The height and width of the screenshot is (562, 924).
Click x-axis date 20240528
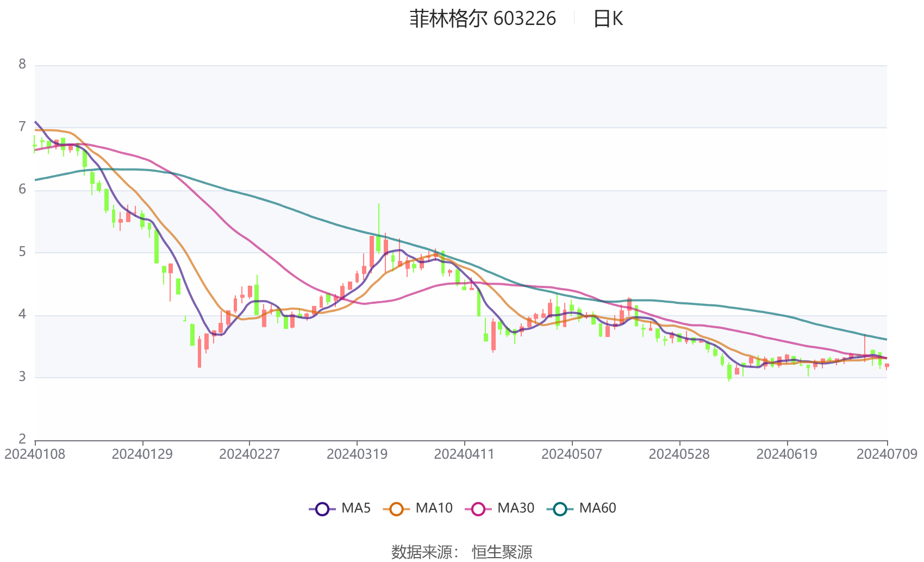[679, 454]
